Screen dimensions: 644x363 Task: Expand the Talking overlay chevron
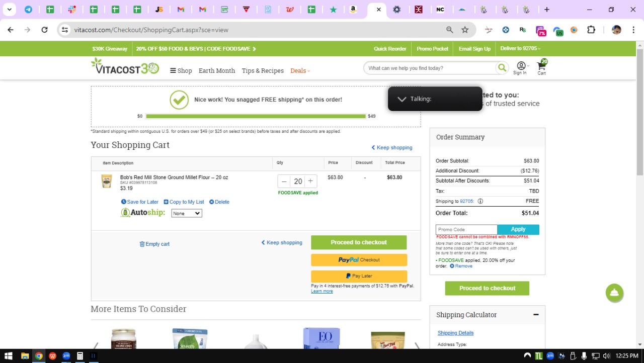click(401, 99)
